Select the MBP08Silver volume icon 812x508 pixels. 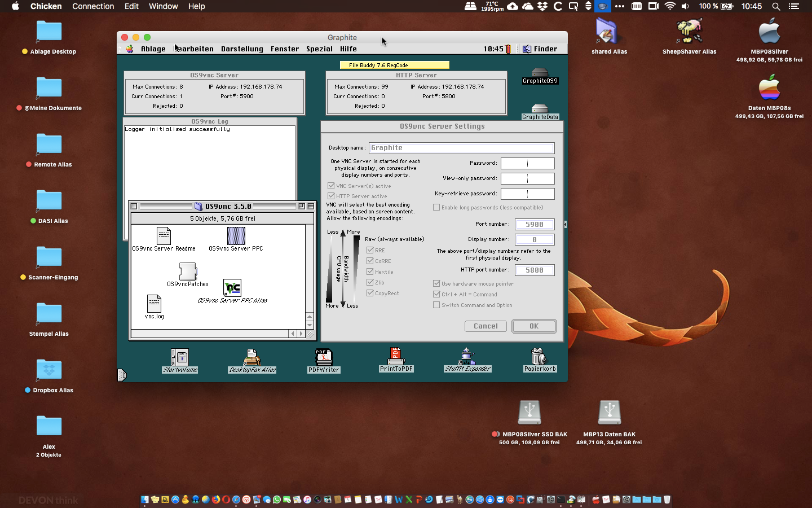(769, 31)
